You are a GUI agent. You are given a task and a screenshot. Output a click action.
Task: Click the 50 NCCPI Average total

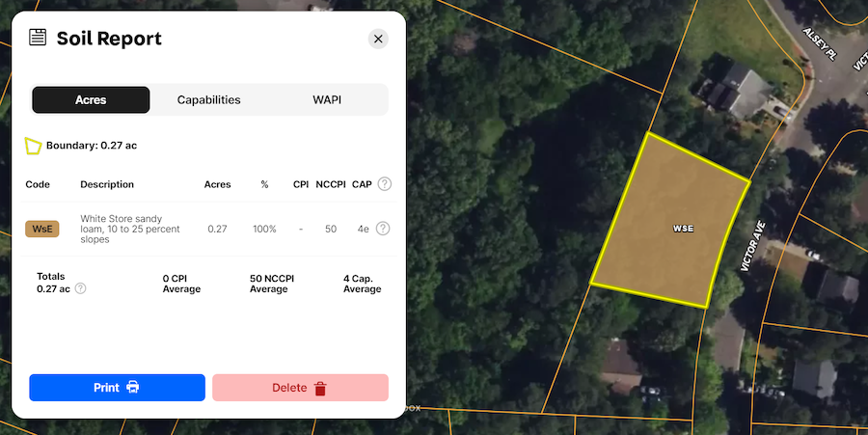(x=272, y=284)
